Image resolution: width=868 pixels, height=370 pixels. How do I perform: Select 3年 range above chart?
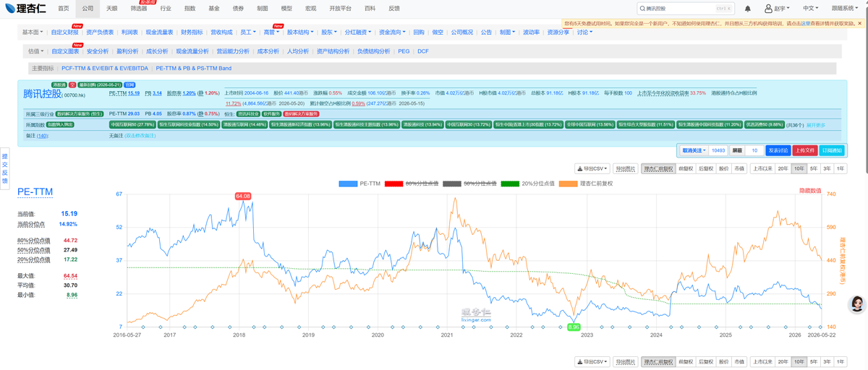(x=827, y=168)
